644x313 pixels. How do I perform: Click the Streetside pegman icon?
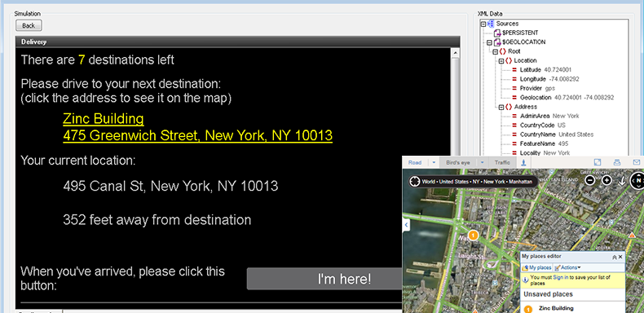click(x=523, y=163)
